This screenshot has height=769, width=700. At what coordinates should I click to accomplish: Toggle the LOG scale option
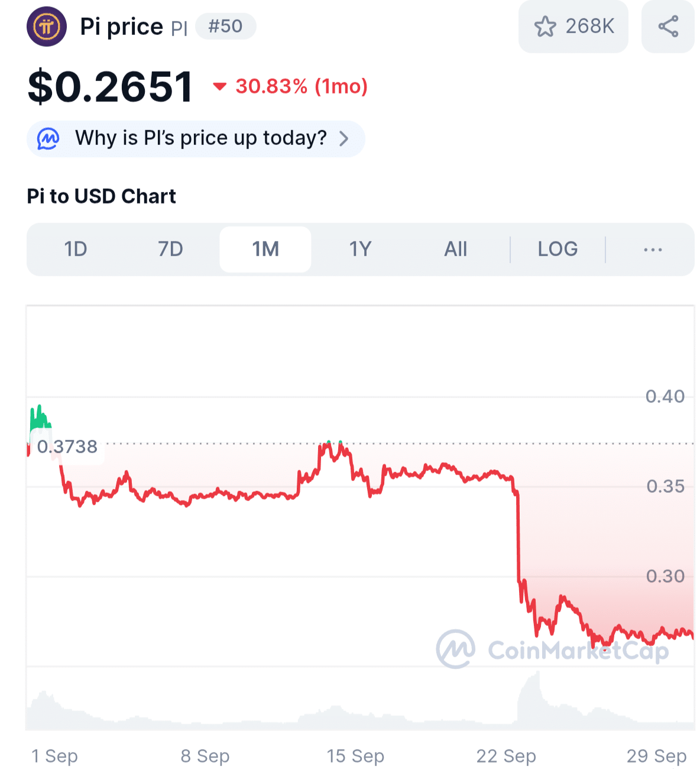(558, 250)
